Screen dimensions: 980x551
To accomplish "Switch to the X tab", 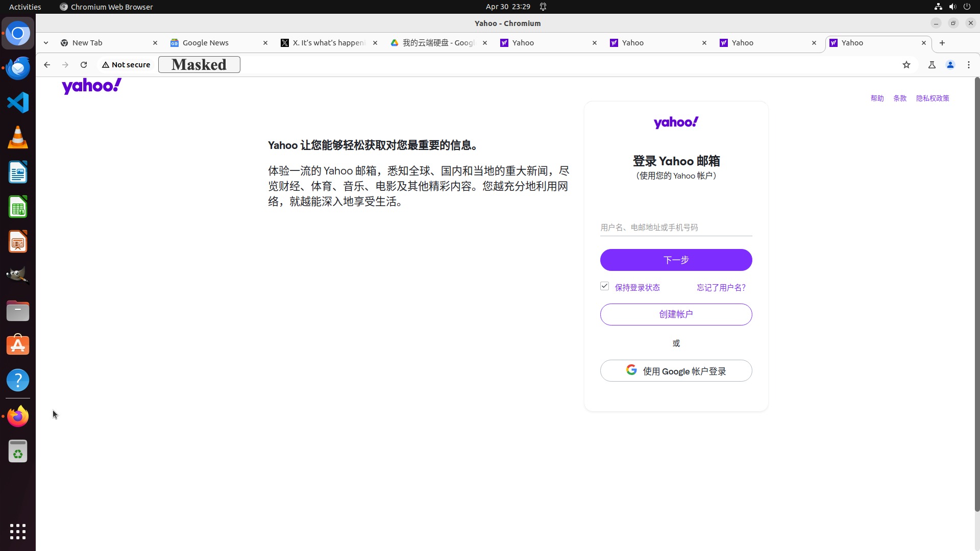I will click(328, 43).
